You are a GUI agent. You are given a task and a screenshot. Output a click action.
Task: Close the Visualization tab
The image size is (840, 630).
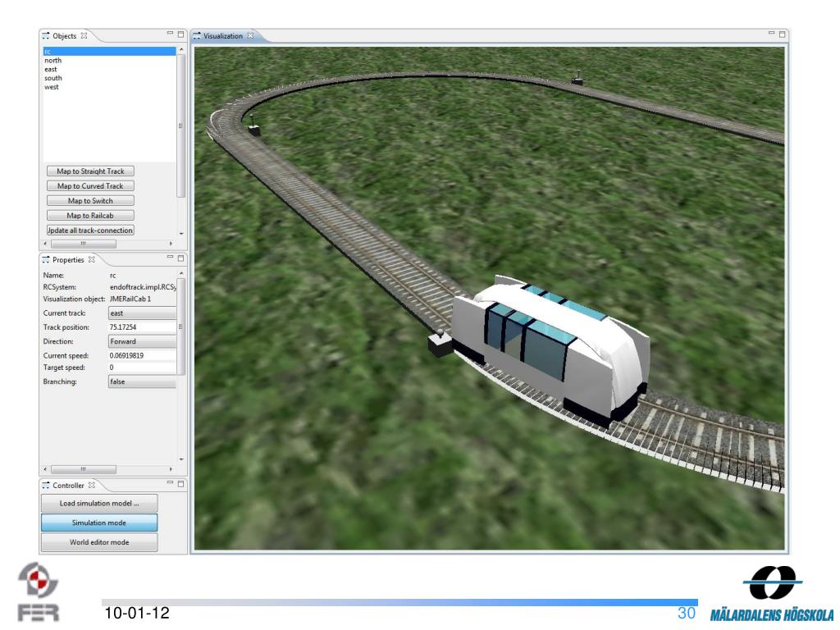pyautogui.click(x=250, y=36)
